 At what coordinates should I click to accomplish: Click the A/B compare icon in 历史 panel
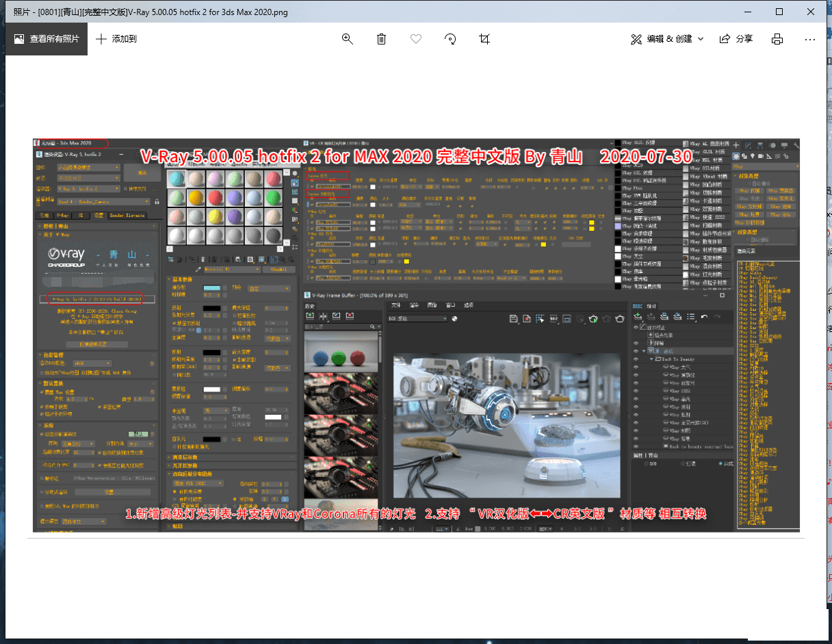(323, 316)
